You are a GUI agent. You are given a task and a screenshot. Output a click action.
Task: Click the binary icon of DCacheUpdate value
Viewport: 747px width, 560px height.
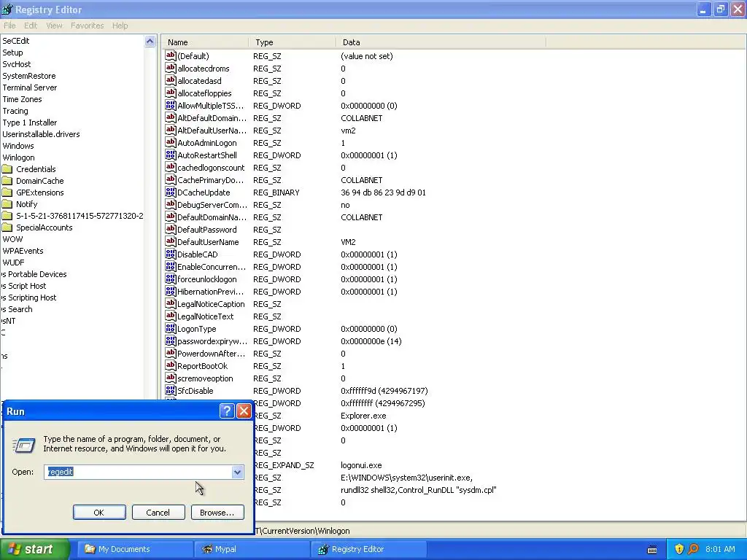tap(171, 192)
